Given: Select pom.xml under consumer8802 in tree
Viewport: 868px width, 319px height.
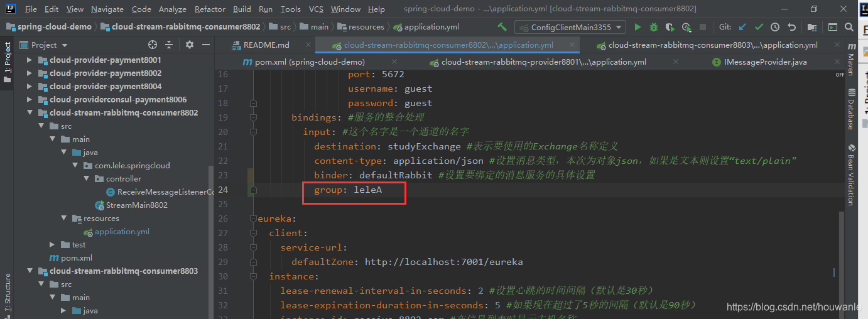Looking at the screenshot, I should tap(71, 258).
